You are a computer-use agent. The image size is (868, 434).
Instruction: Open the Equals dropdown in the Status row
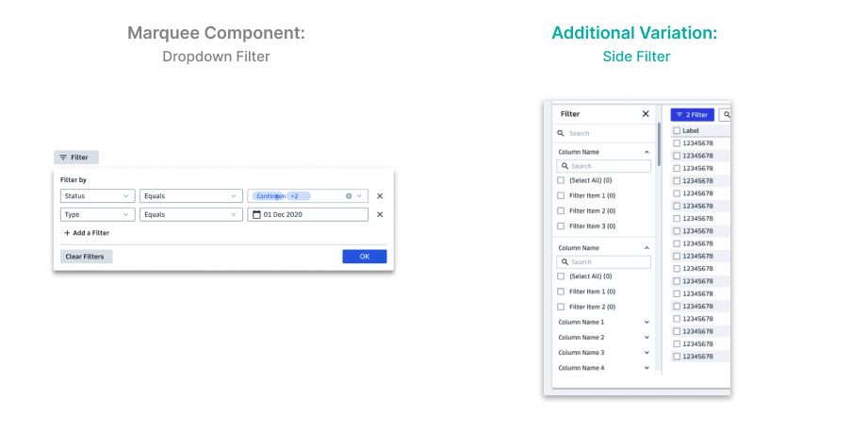191,196
